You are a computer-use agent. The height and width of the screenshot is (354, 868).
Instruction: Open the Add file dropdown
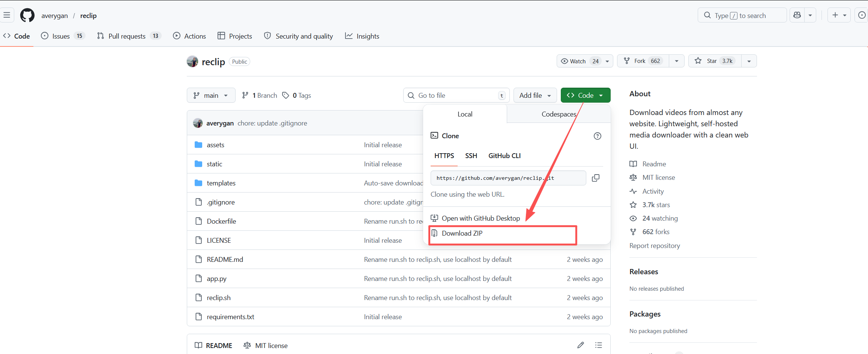pos(535,96)
